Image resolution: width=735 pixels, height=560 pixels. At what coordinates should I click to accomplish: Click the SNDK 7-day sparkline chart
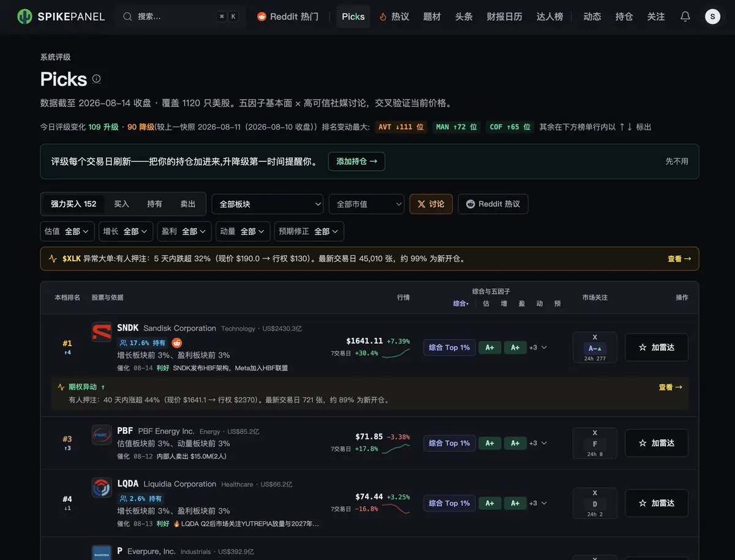tap(396, 353)
